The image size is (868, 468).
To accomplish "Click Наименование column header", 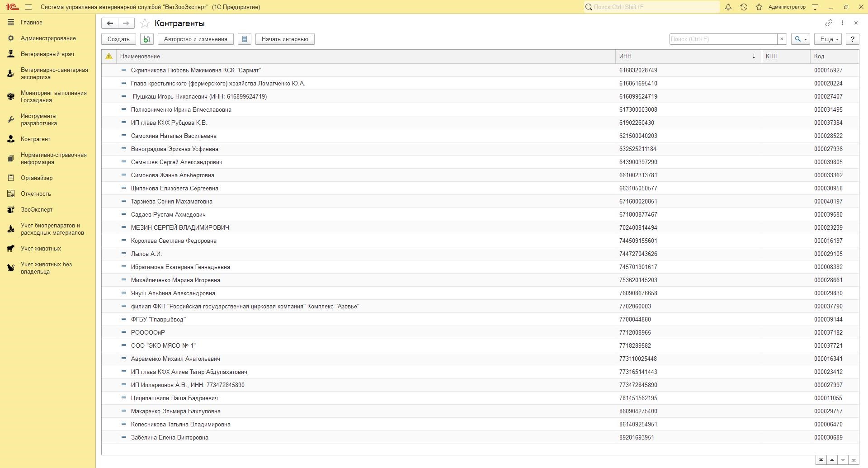I will (x=366, y=56).
